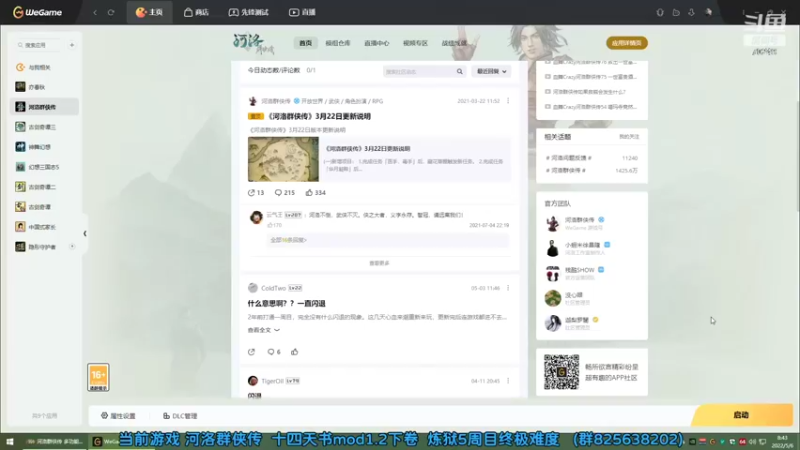
Task: Open the 商店 store tab
Action: pos(196,12)
